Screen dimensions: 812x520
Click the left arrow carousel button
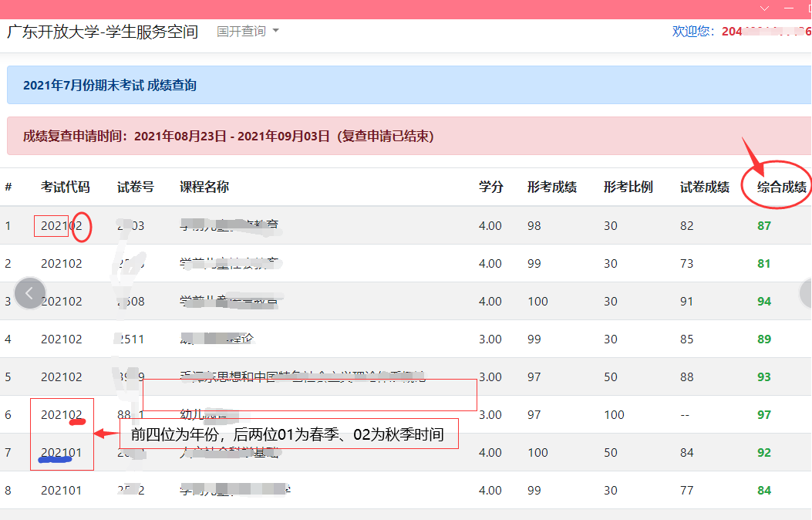coord(30,293)
